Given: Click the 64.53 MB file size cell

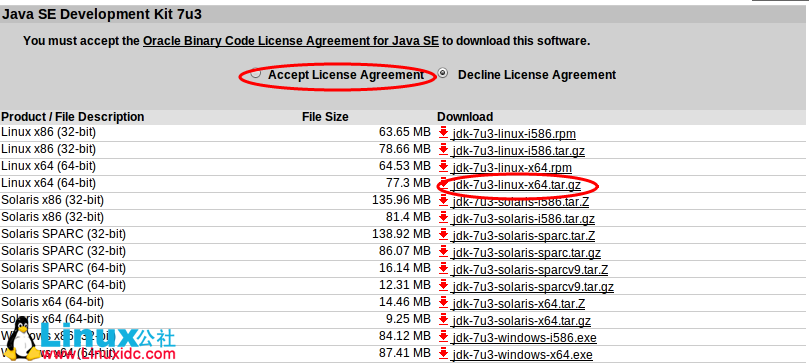Looking at the screenshot, I should pos(404,167).
